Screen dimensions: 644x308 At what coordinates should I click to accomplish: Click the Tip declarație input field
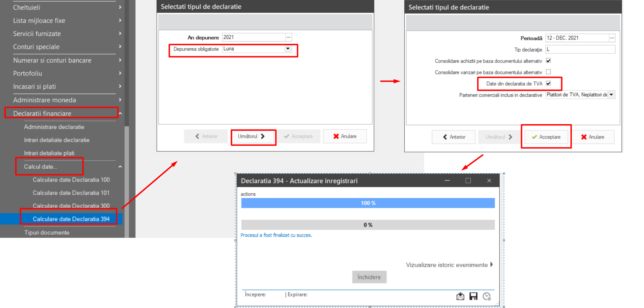coord(580,50)
